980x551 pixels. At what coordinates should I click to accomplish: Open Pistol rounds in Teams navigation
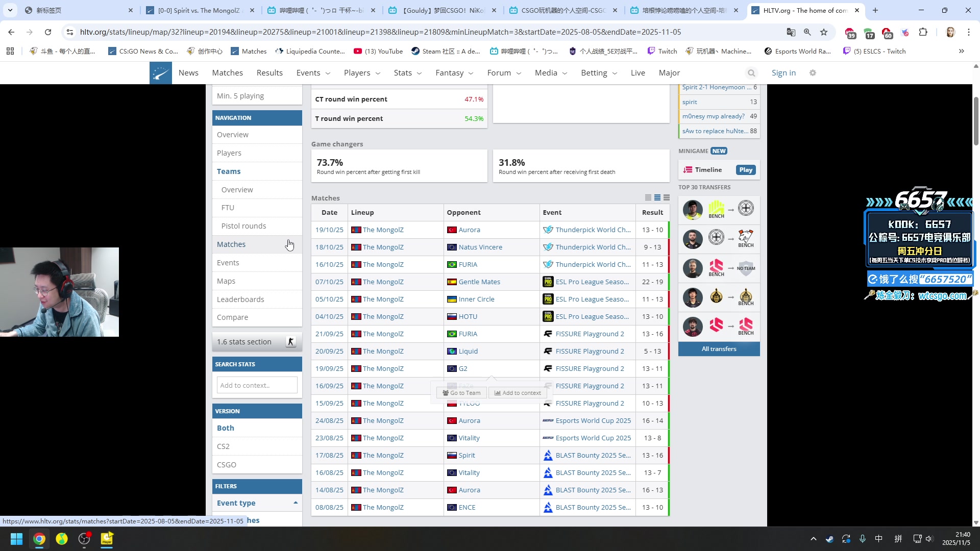click(243, 226)
